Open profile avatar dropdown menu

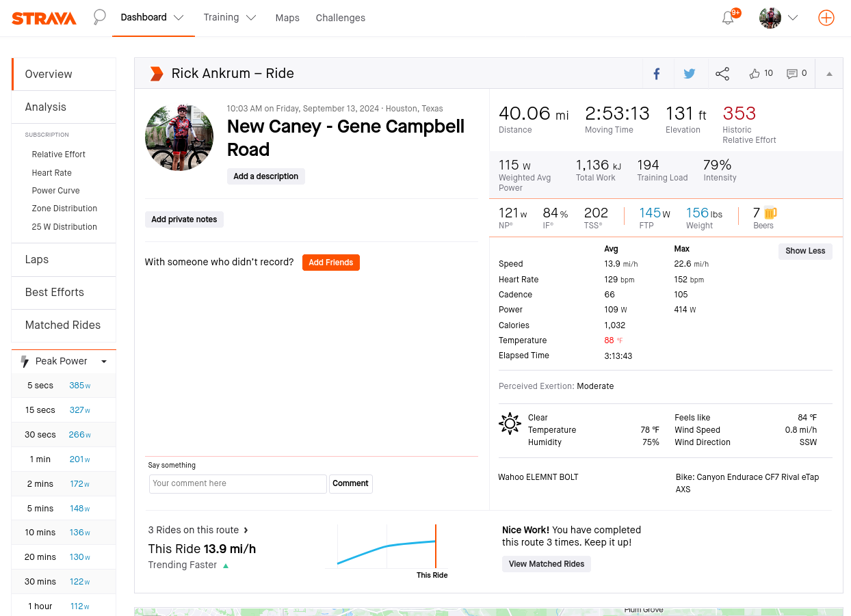pyautogui.click(x=779, y=18)
